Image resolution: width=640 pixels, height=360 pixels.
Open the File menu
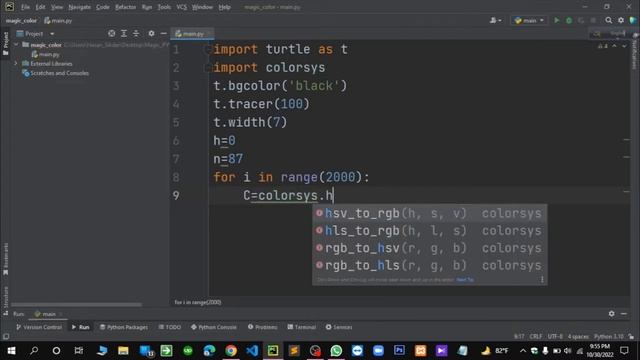[25, 7]
